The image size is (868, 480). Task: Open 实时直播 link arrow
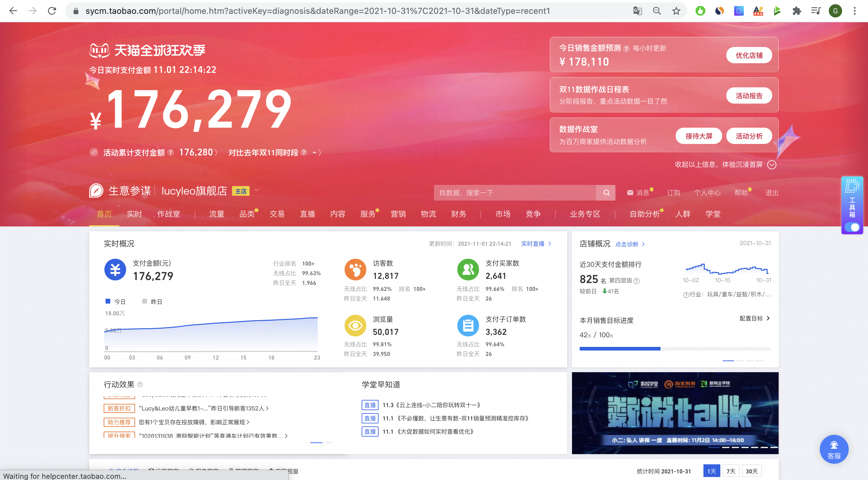point(549,243)
